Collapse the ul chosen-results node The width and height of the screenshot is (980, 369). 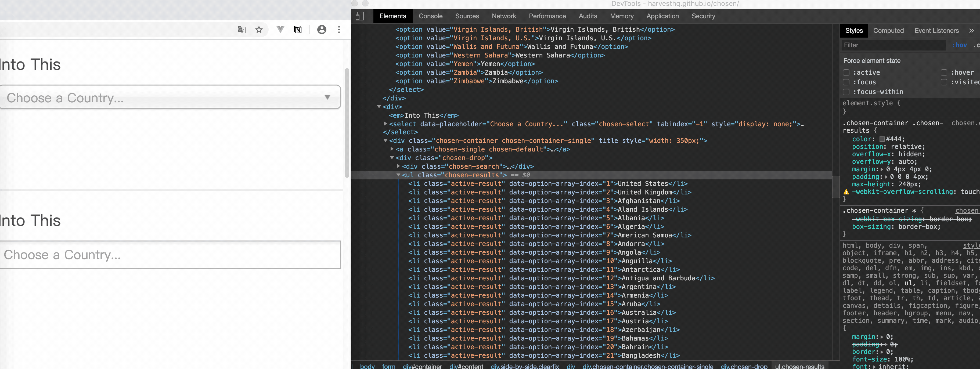tap(398, 175)
